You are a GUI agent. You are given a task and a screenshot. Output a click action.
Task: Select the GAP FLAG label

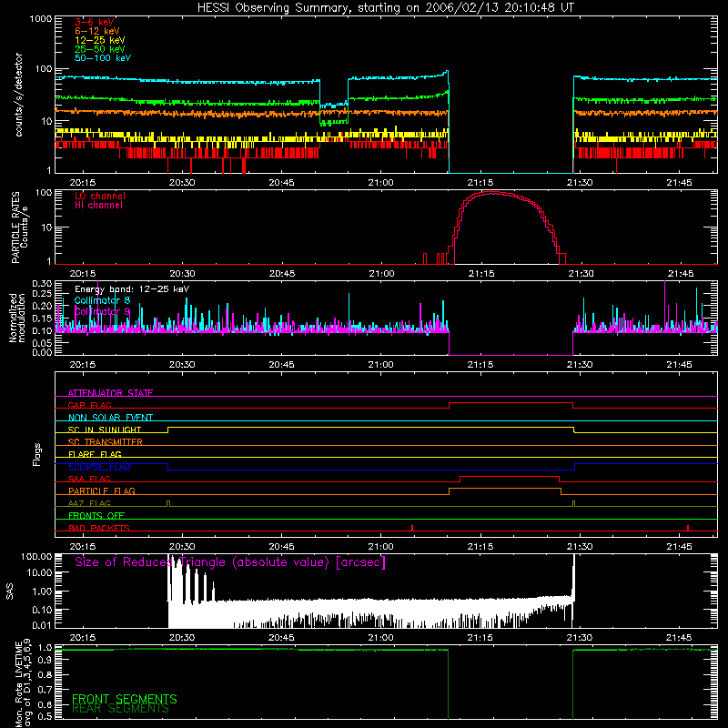pyautogui.click(x=90, y=405)
